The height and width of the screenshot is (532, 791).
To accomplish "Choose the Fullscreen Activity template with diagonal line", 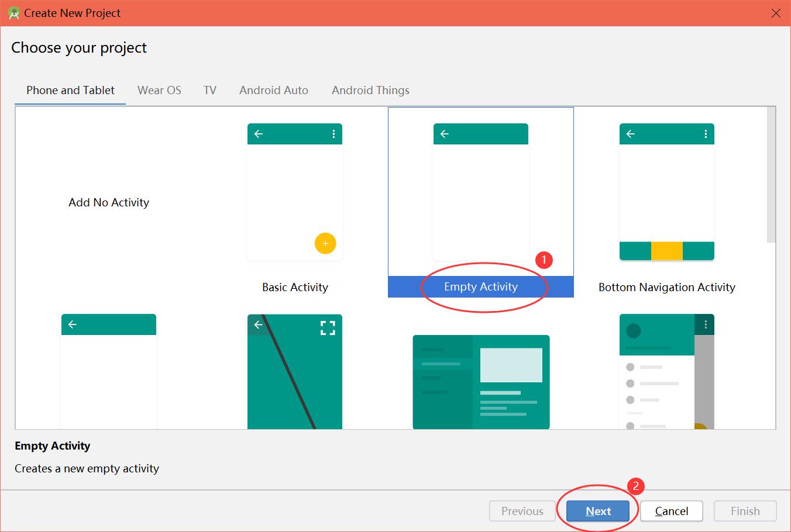I will tap(295, 371).
